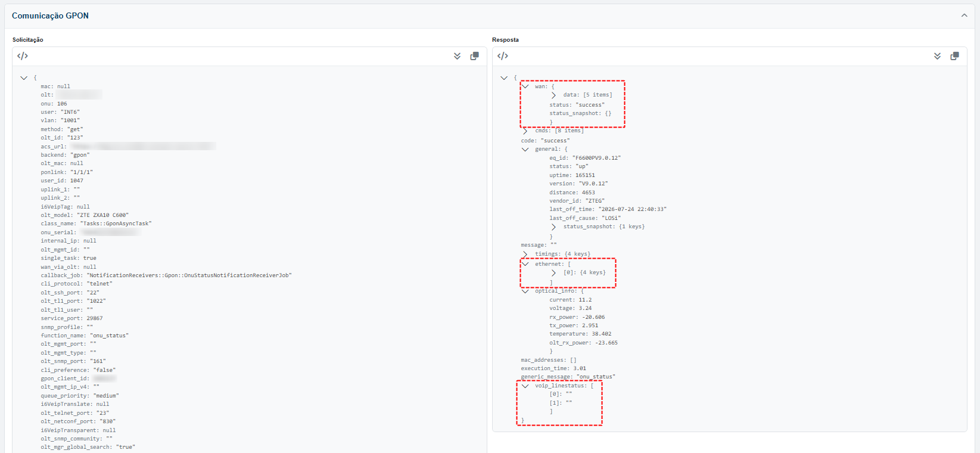This screenshot has width=980, height=453.
Task: Expand the timings 4 keys node
Action: tap(525, 255)
